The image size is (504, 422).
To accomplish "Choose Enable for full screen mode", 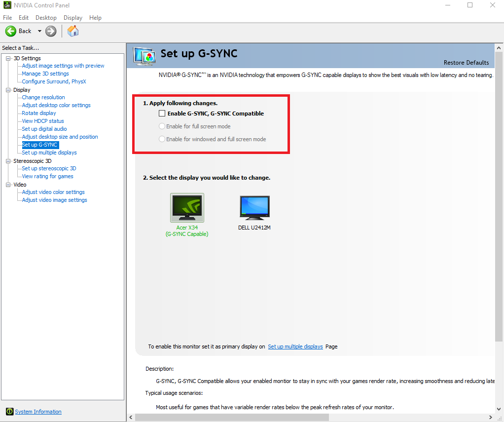I will point(162,126).
